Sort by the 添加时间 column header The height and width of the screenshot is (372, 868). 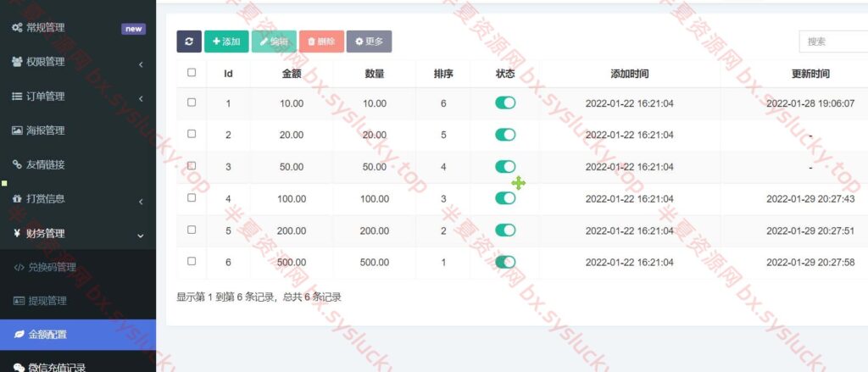(630, 74)
